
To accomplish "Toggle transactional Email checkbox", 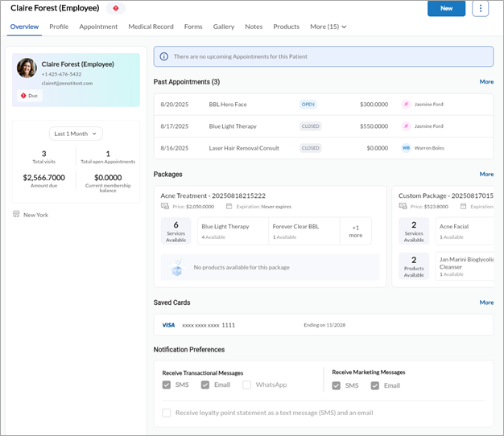I will pyautogui.click(x=205, y=385).
